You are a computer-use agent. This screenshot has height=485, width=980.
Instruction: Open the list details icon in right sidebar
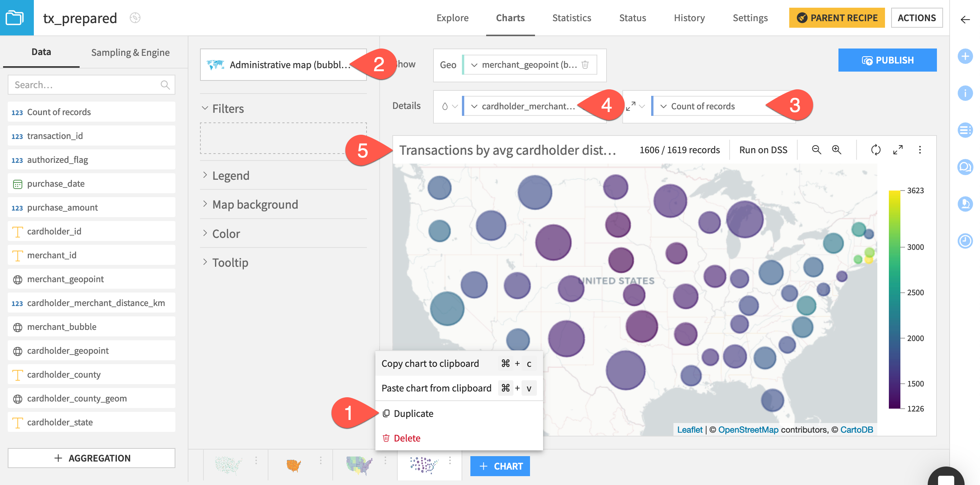tap(965, 130)
